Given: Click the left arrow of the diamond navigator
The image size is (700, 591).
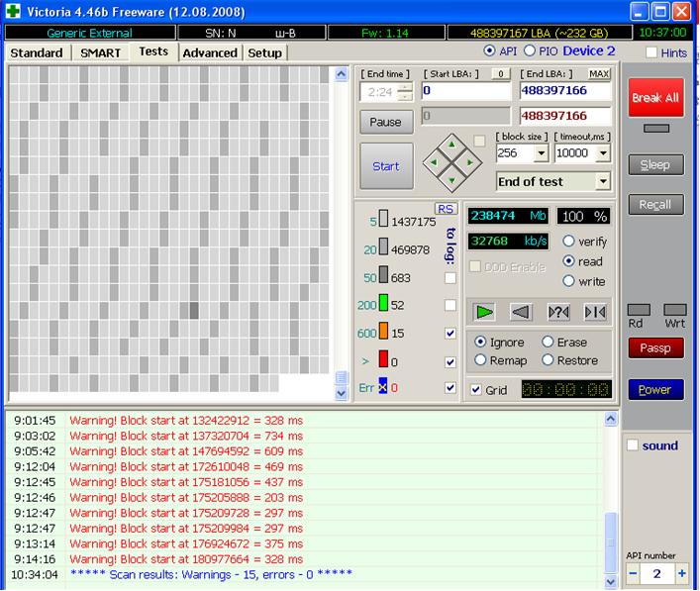Looking at the screenshot, I should click(434, 162).
